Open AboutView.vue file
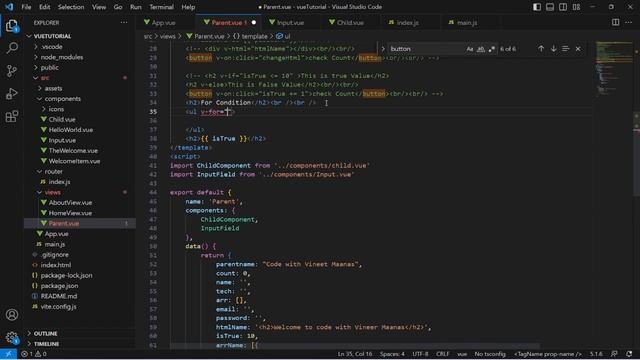Image resolution: width=640 pixels, height=360 pixels. coord(70,202)
